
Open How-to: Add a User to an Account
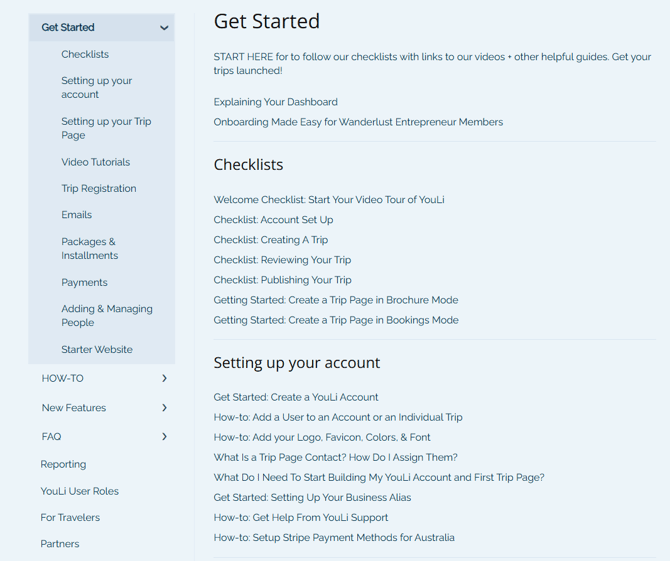[x=338, y=417]
